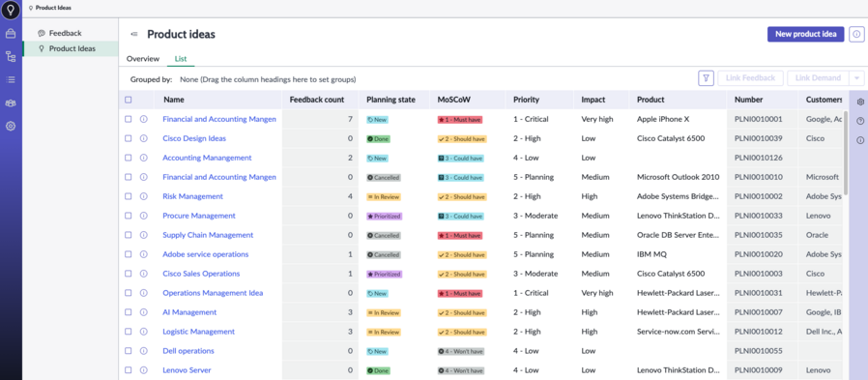Open the Cisco Design Ideas link
The height and width of the screenshot is (380, 868).
tap(194, 138)
